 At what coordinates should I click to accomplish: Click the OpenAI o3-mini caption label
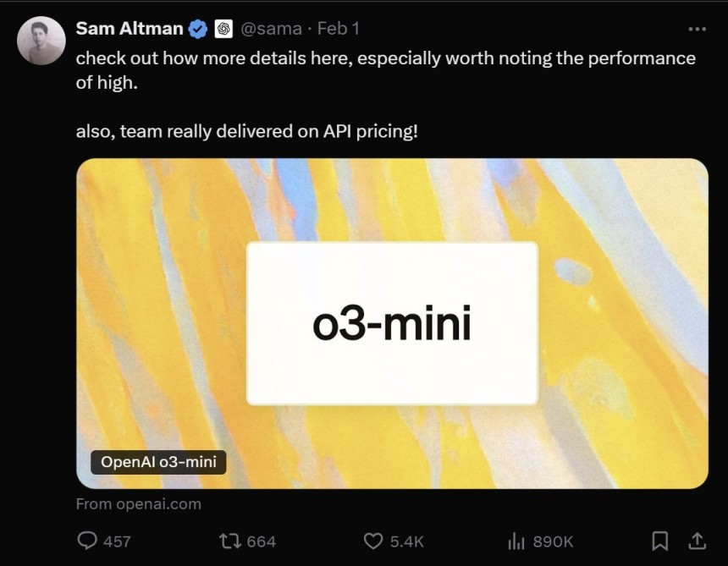point(158,462)
